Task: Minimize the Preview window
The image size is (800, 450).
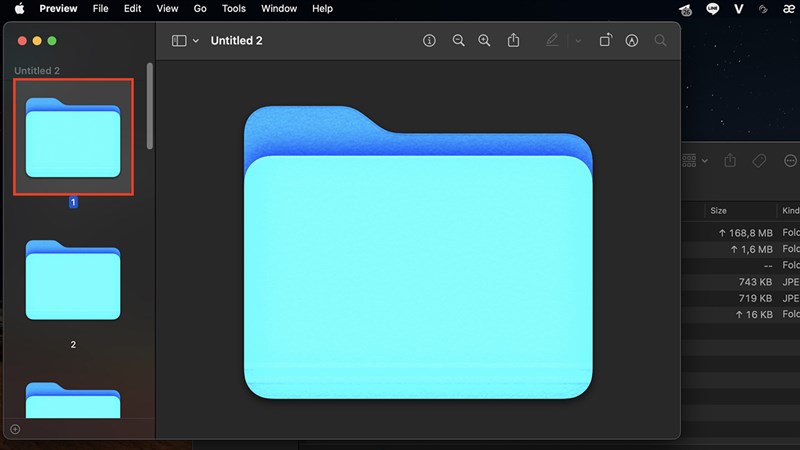Action: point(37,41)
